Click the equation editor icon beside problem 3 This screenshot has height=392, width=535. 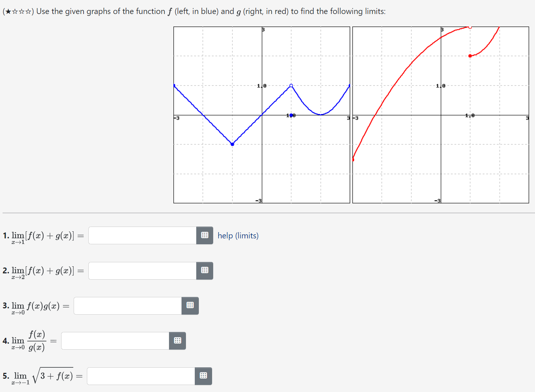point(190,305)
